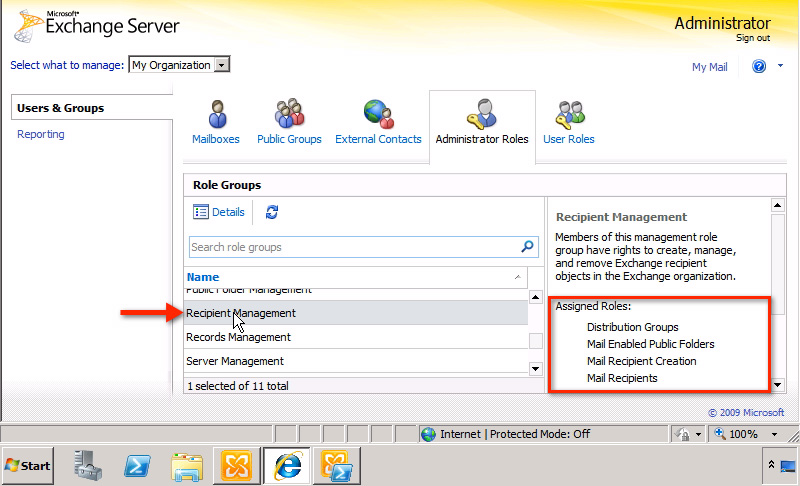800x486 pixels.
Task: Select the Server Management role group
Action: pyautogui.click(x=356, y=361)
